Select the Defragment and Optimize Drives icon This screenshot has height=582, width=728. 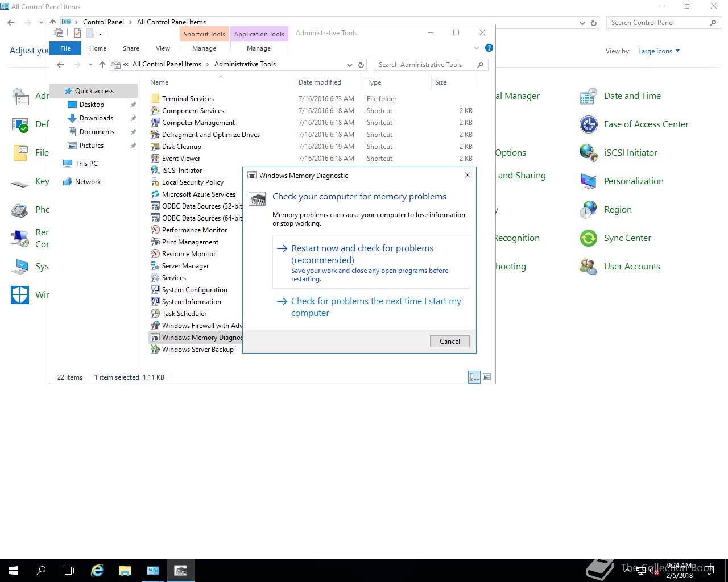point(155,135)
